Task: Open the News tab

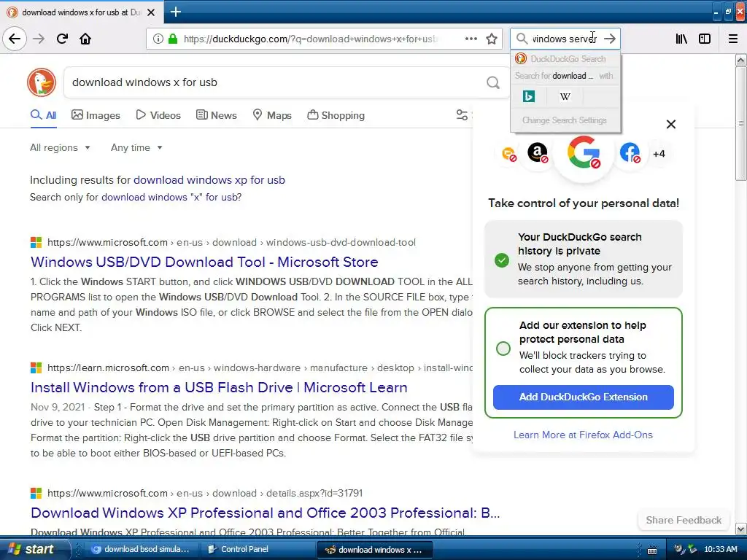Action: (216, 115)
